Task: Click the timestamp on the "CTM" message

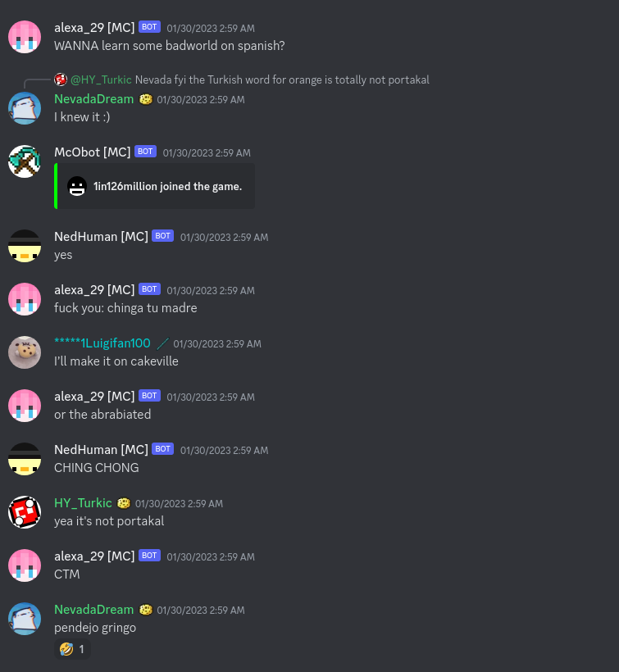Action: 211,556
